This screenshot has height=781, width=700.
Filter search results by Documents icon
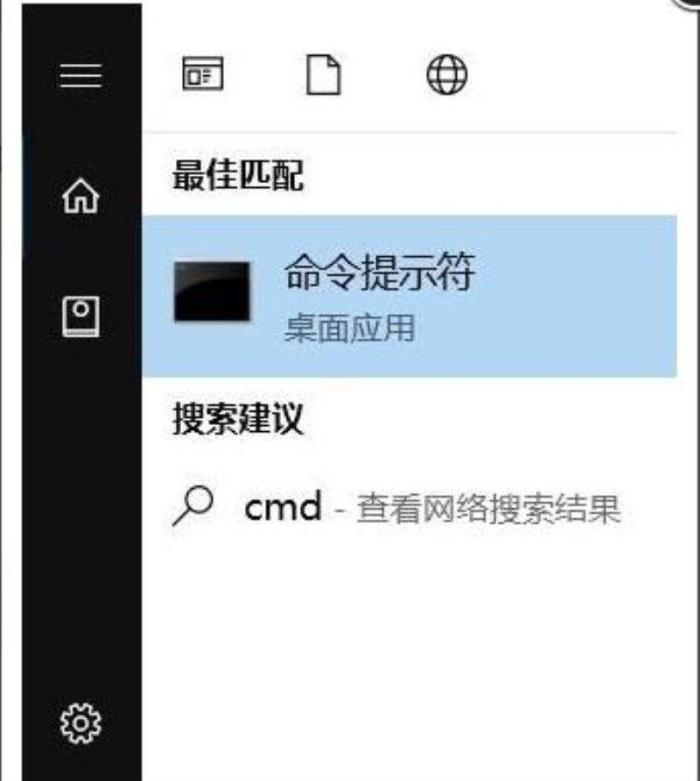324,74
